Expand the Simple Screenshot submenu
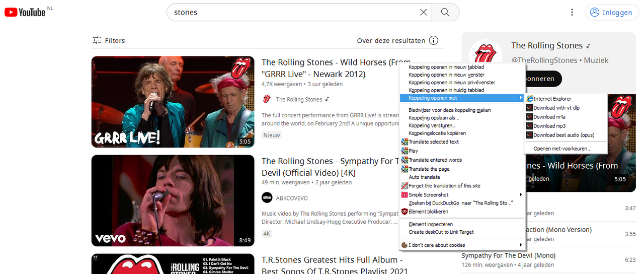644x274 pixels. (462, 194)
